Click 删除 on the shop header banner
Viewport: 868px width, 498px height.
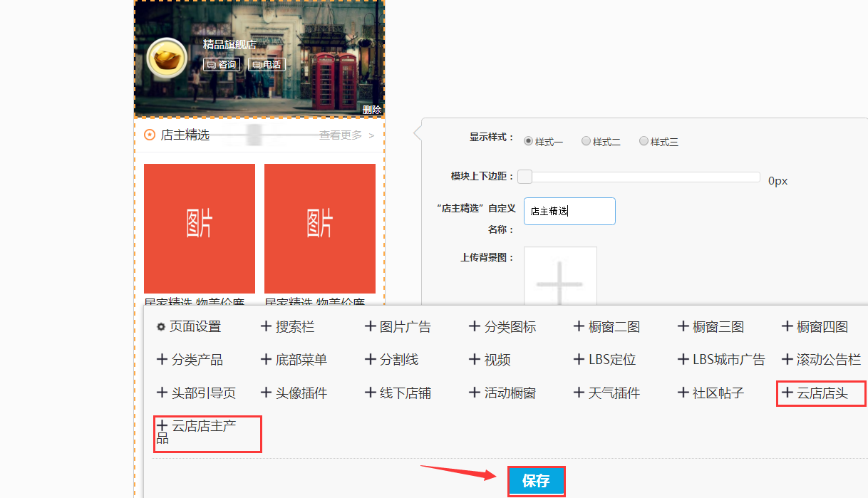pyautogui.click(x=371, y=110)
